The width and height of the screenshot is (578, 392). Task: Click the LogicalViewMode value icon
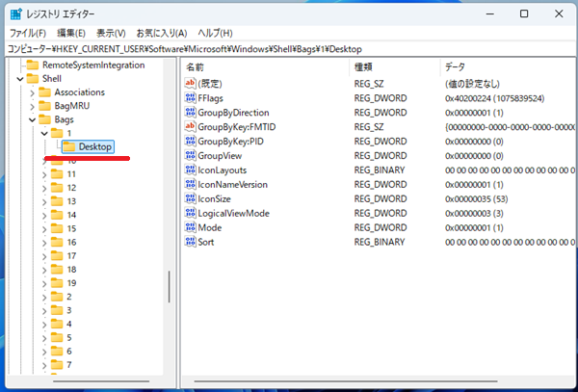[190, 213]
